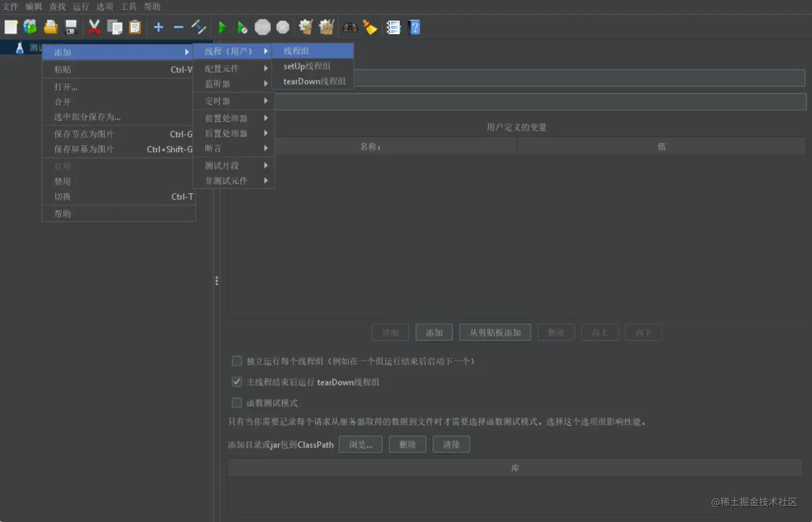Open the templates dialog
Image resolution: width=812 pixels, height=522 pixels.
pos(30,27)
